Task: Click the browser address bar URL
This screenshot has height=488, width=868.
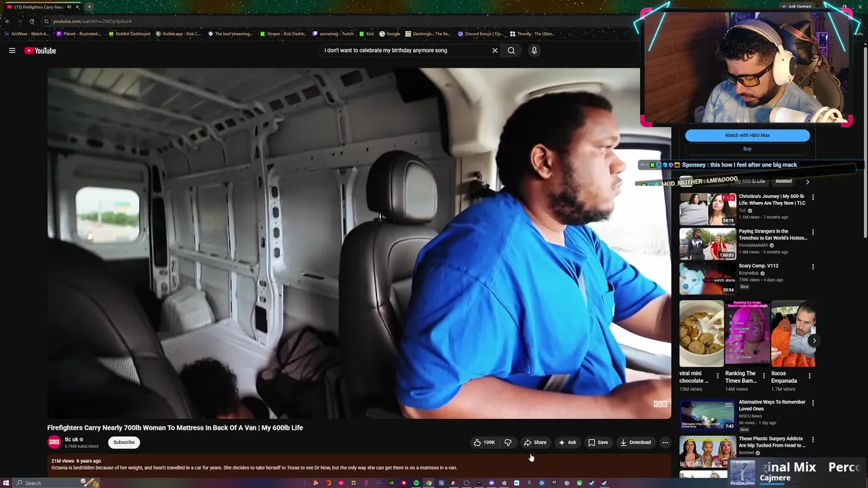Action: 92,21
